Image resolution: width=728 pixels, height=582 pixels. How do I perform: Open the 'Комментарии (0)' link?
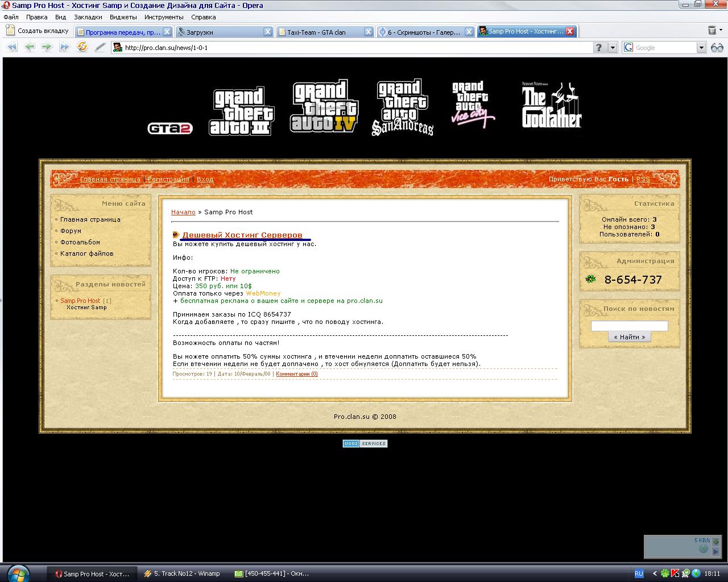(297, 374)
